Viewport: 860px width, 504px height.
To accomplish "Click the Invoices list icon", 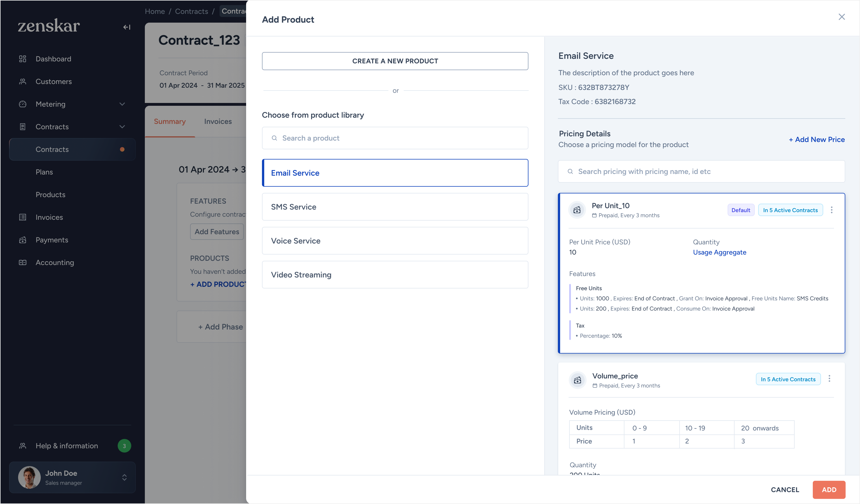I will coord(23,217).
